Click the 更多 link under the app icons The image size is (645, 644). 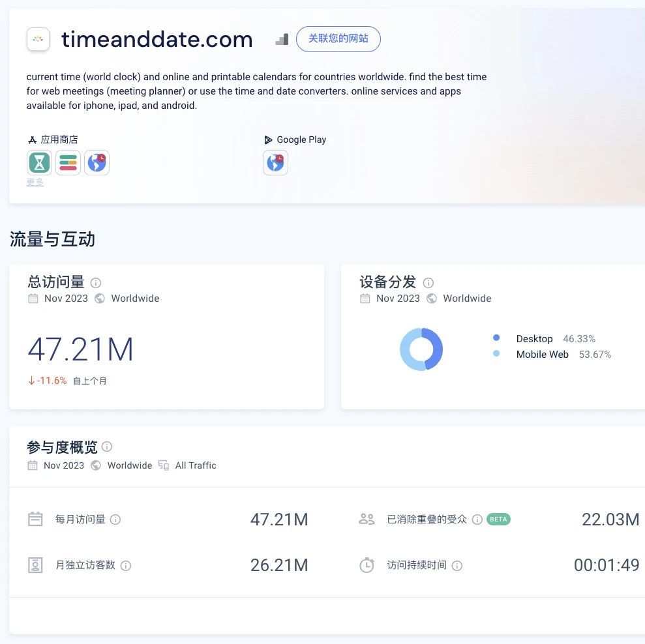[35, 182]
